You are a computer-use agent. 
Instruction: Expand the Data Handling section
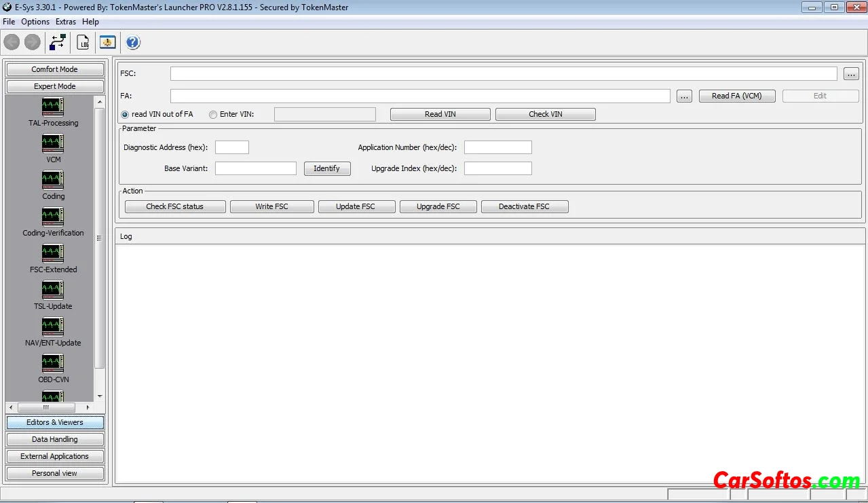[55, 439]
